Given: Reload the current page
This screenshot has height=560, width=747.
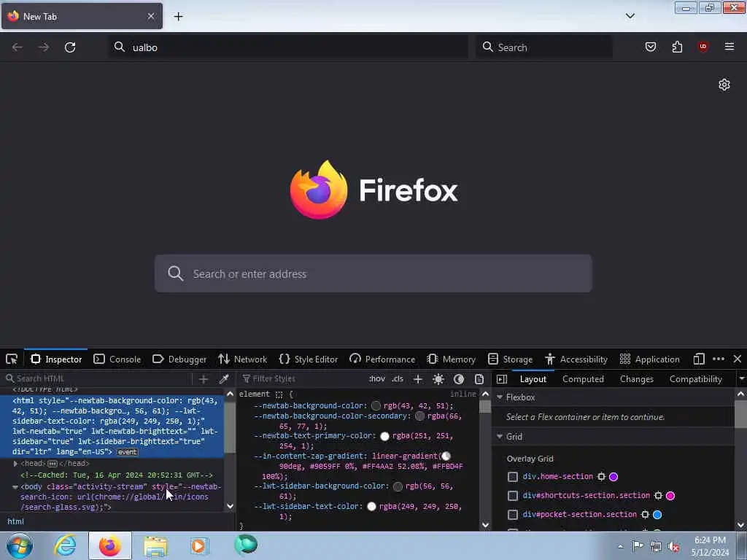Looking at the screenshot, I should 70,47.
